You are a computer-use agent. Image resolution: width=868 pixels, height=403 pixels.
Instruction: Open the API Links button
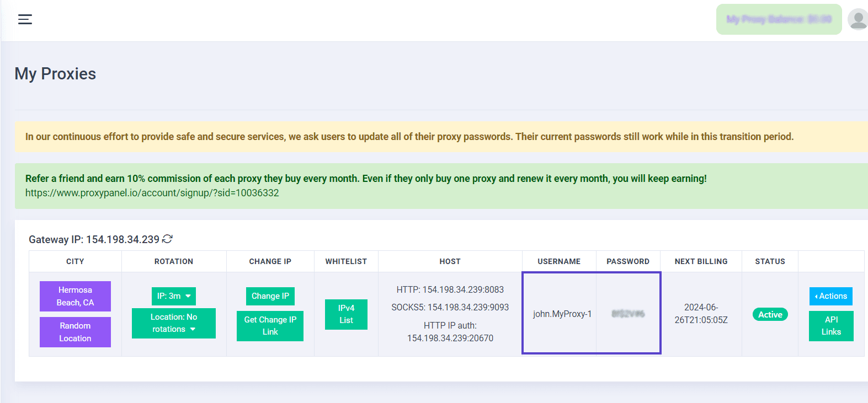point(830,326)
